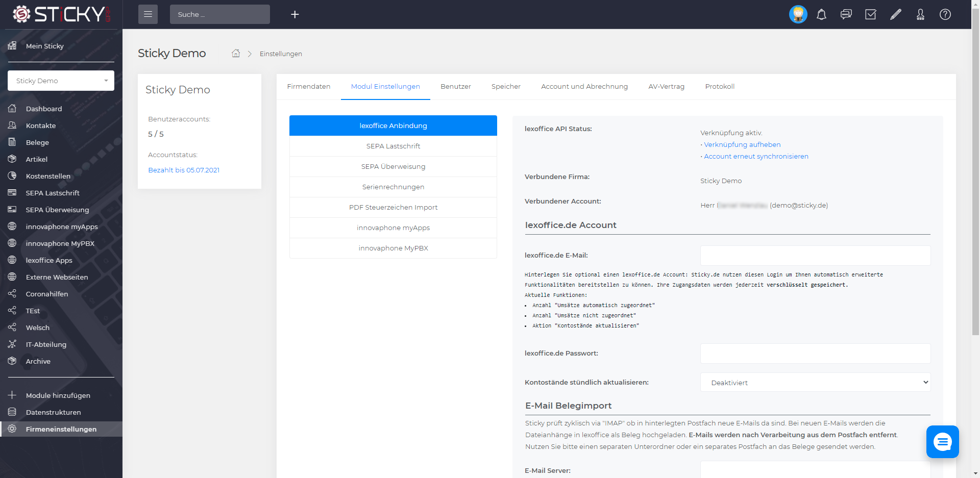Screen dimensions: 980x478
Task: Open the help question mark icon
Action: click(945, 14)
